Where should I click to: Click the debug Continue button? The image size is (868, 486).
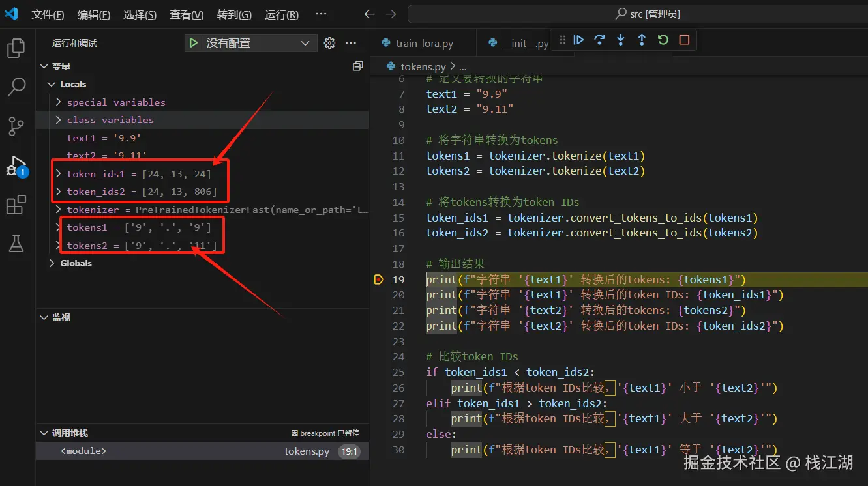point(578,40)
